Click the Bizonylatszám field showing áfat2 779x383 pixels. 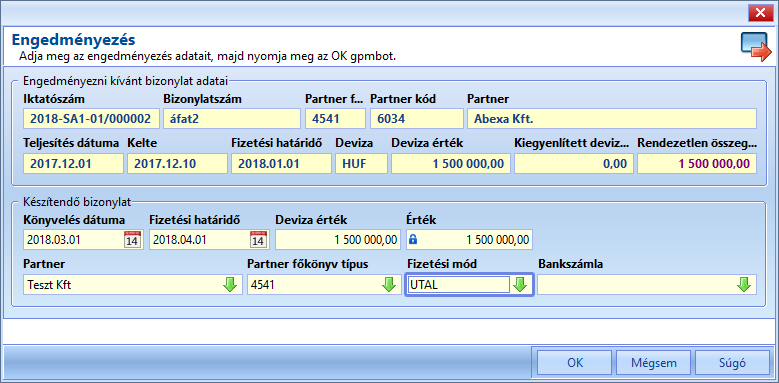point(232,119)
